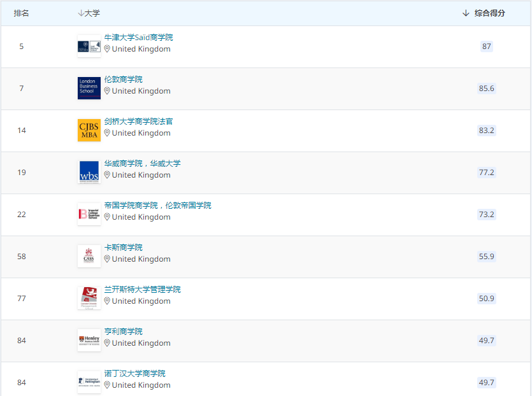Select score 83.2 for 剑桥大学商学院
Image resolution: width=532 pixels, height=396 pixels.
pyautogui.click(x=487, y=130)
